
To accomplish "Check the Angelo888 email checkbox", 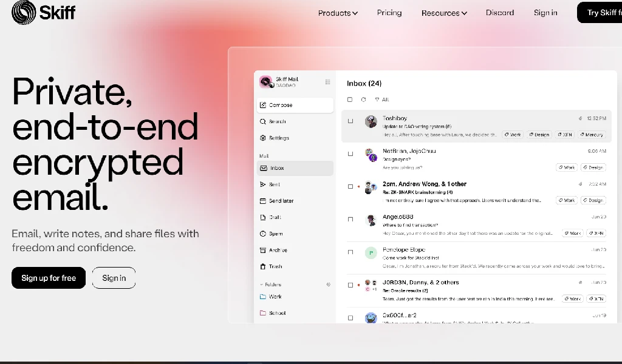I will point(350,220).
